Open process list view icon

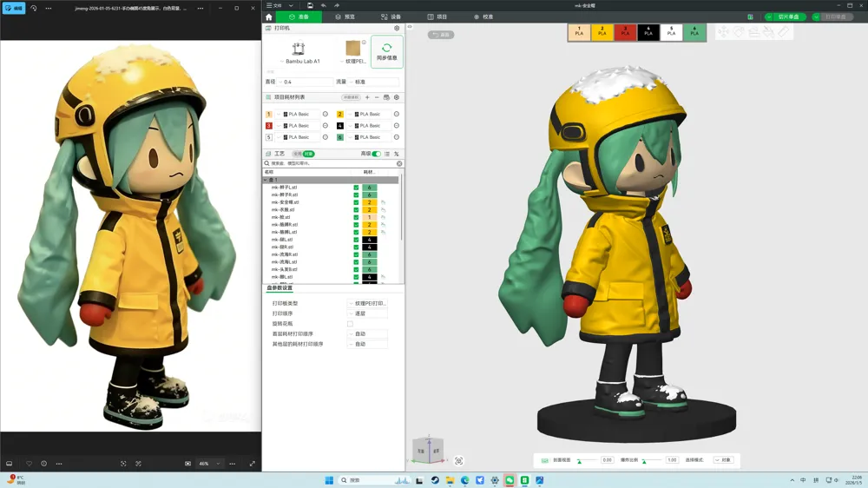tap(387, 154)
